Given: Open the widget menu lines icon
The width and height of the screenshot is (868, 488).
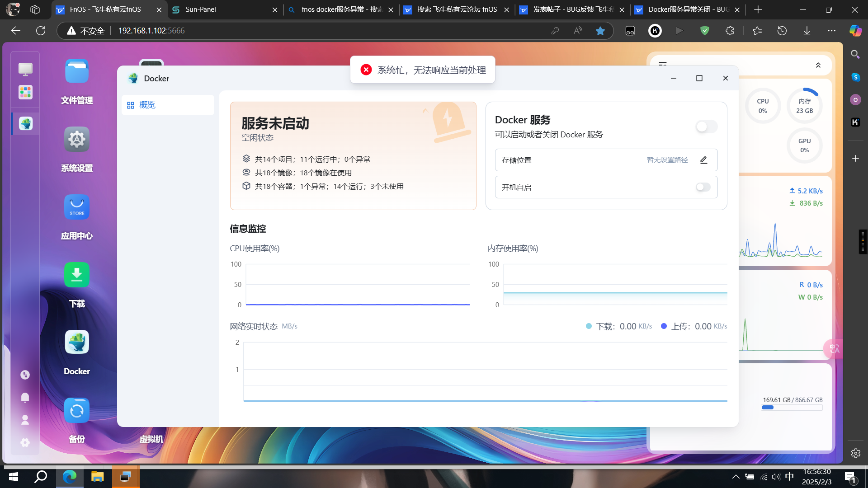Looking at the screenshot, I should [x=663, y=65].
